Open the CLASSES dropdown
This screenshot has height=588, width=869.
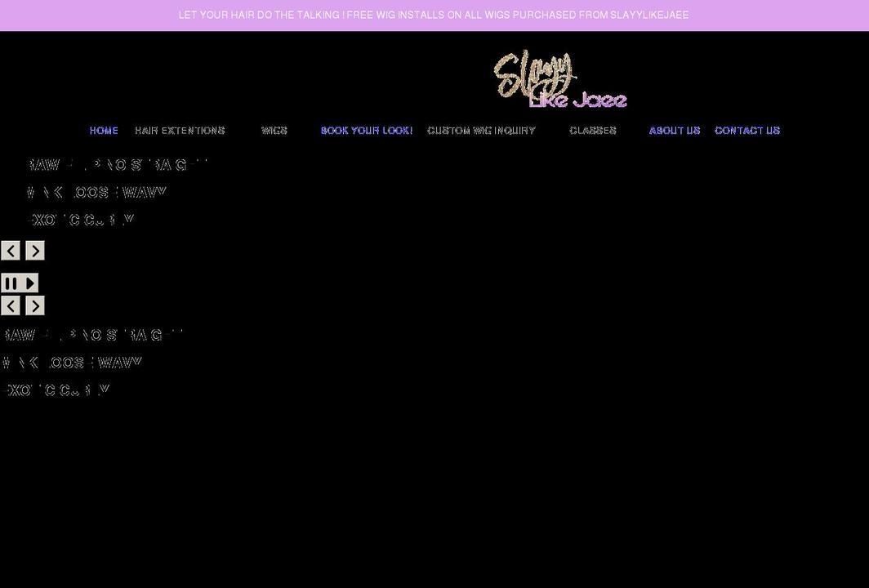click(x=593, y=130)
